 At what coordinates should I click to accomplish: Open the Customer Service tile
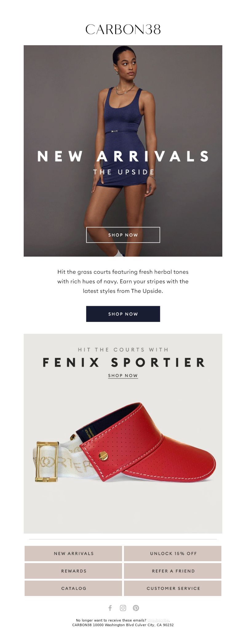[173, 588]
